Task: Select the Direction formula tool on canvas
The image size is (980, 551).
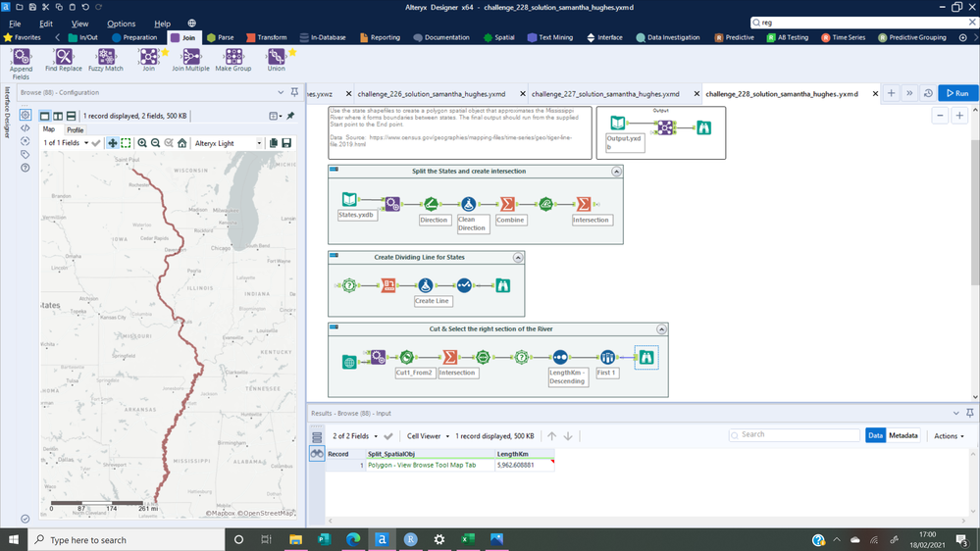Action: coord(431,204)
